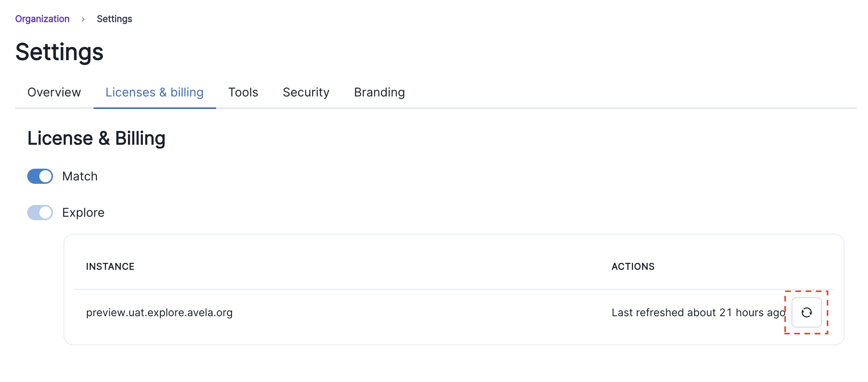
Task: Click the Settings page title
Action: (59, 52)
